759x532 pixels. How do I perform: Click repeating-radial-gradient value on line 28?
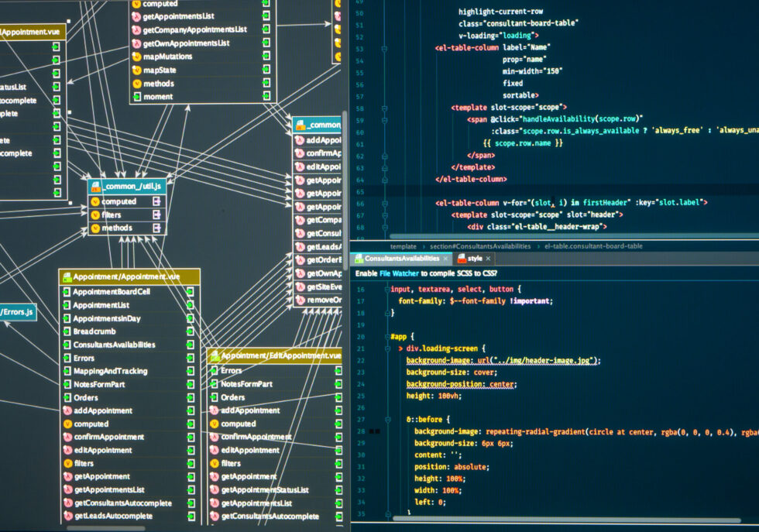click(x=536, y=432)
